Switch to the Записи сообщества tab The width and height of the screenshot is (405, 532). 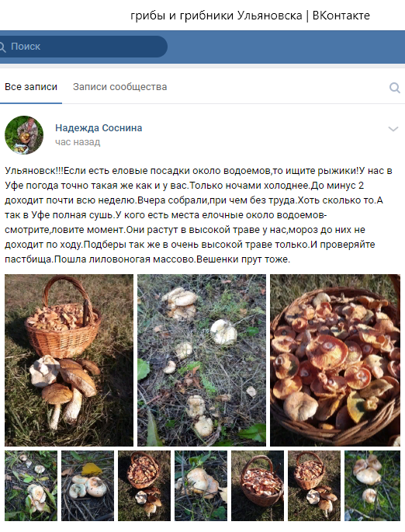[120, 87]
